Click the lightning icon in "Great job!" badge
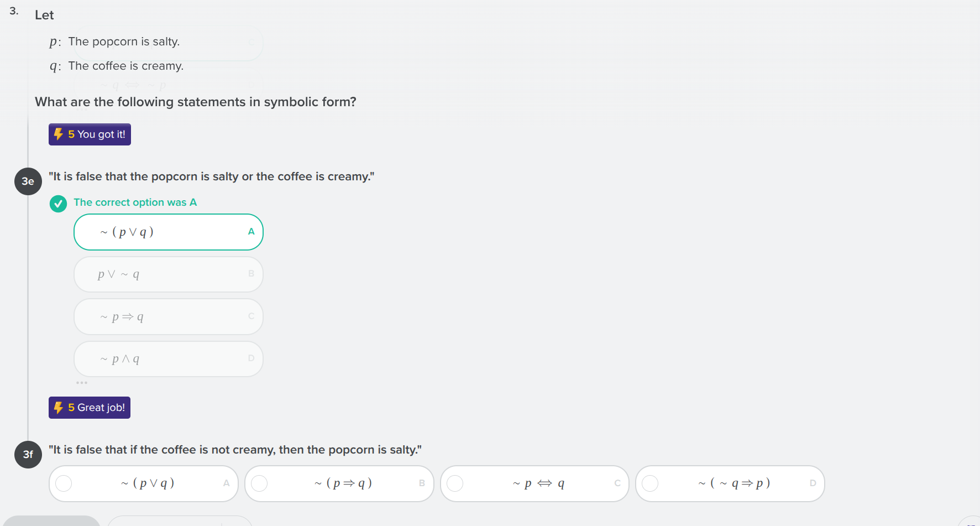The width and height of the screenshot is (980, 526). [x=59, y=408]
